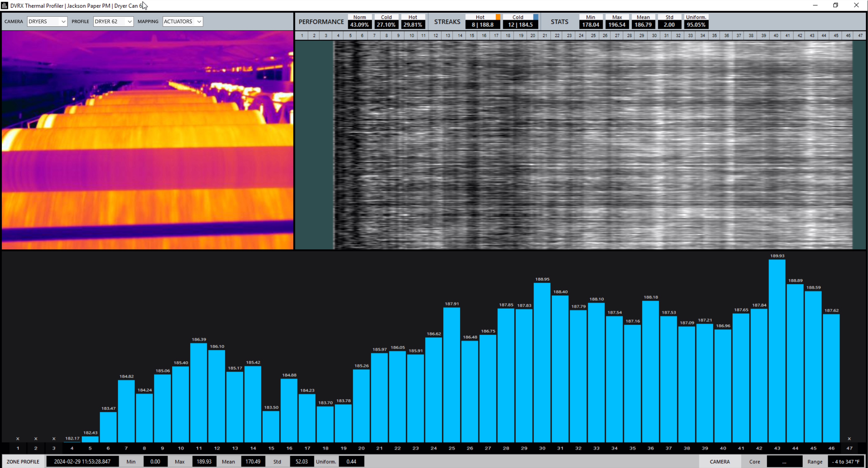The image size is (868, 468).
Task: Select zone 25 bar labeled 187.91
Action: click(x=452, y=375)
